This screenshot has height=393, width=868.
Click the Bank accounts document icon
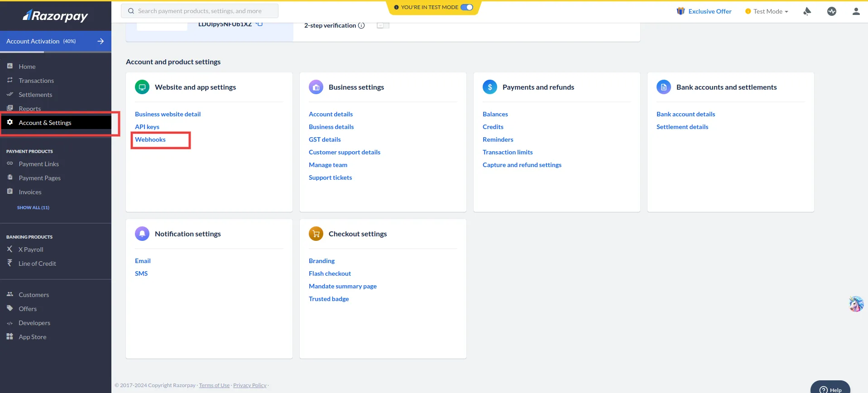click(x=664, y=87)
